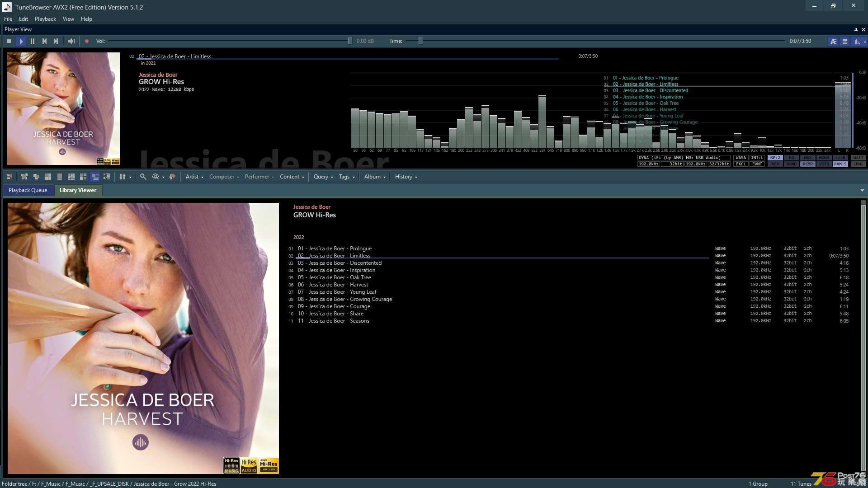
Task: Click the red record dot icon
Action: (87, 41)
